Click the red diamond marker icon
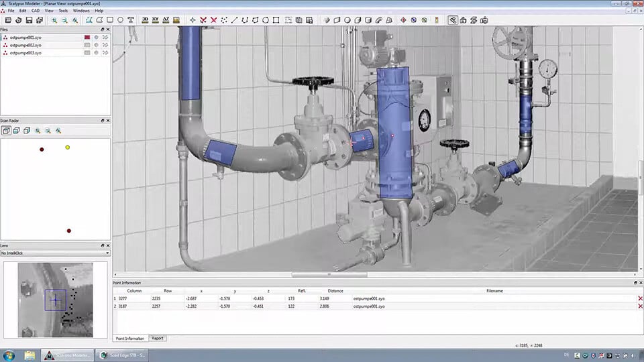 (403, 20)
